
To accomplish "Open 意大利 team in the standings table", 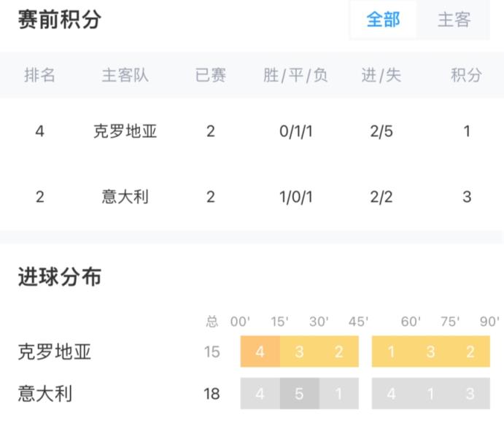I will tap(125, 197).
